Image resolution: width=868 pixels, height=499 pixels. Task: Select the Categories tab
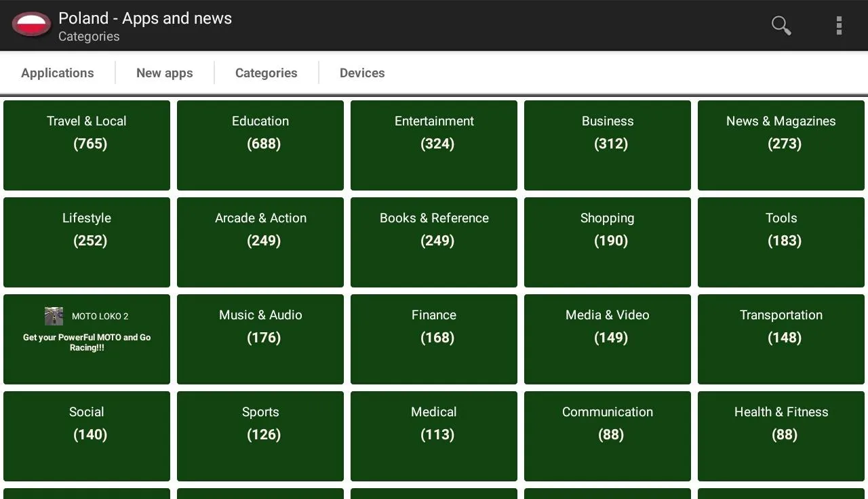coord(267,73)
